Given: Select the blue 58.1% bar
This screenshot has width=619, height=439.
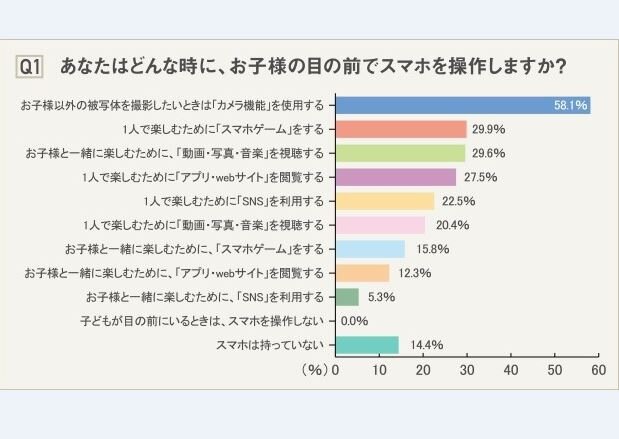Looking at the screenshot, I should click(x=462, y=105).
